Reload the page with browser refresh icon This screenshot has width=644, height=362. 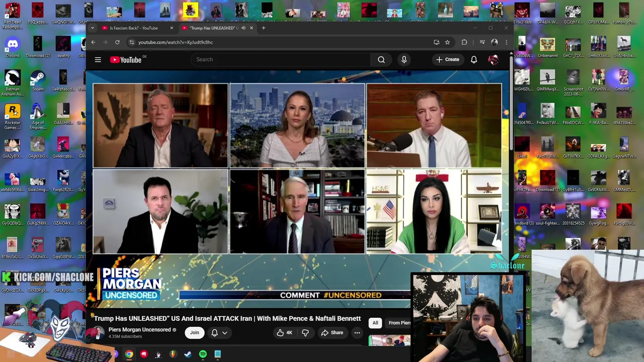[x=117, y=42]
